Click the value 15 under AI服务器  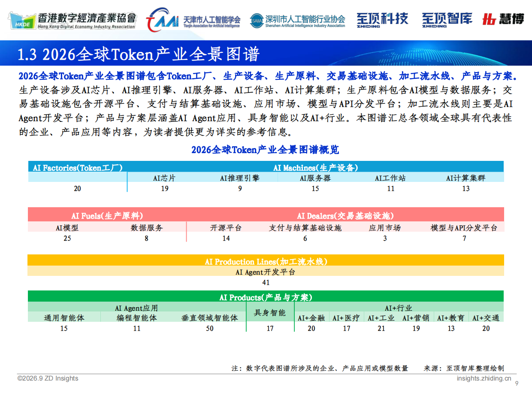pyautogui.click(x=315, y=188)
